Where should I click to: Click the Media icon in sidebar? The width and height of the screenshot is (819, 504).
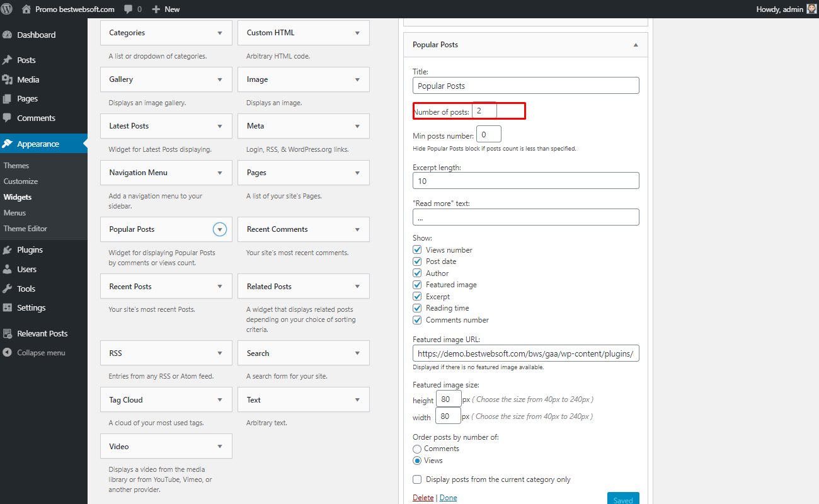click(8, 79)
